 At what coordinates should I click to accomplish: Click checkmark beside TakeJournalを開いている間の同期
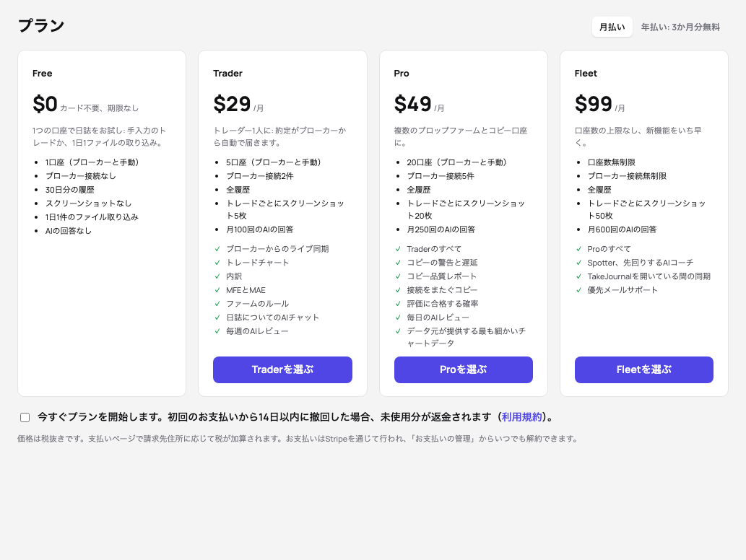coord(579,276)
